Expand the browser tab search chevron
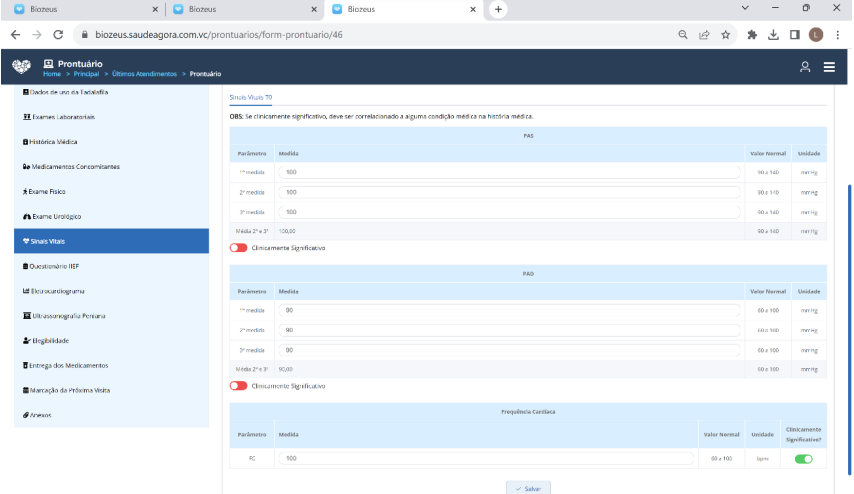 click(745, 9)
